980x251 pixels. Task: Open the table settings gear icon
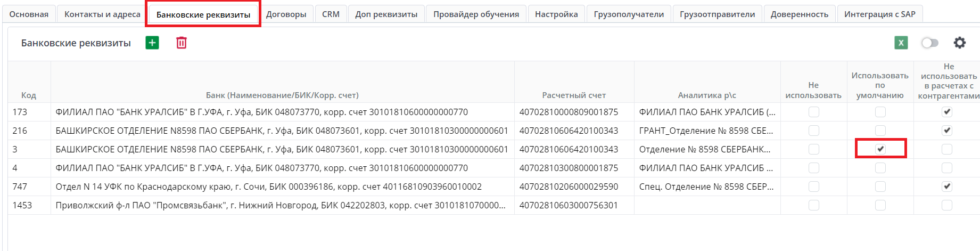[x=959, y=43]
